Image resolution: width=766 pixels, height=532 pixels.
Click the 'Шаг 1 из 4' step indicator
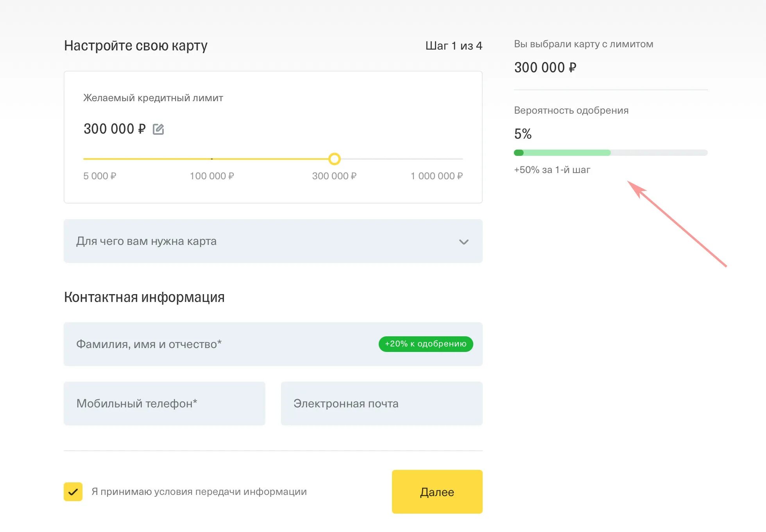[x=454, y=46]
